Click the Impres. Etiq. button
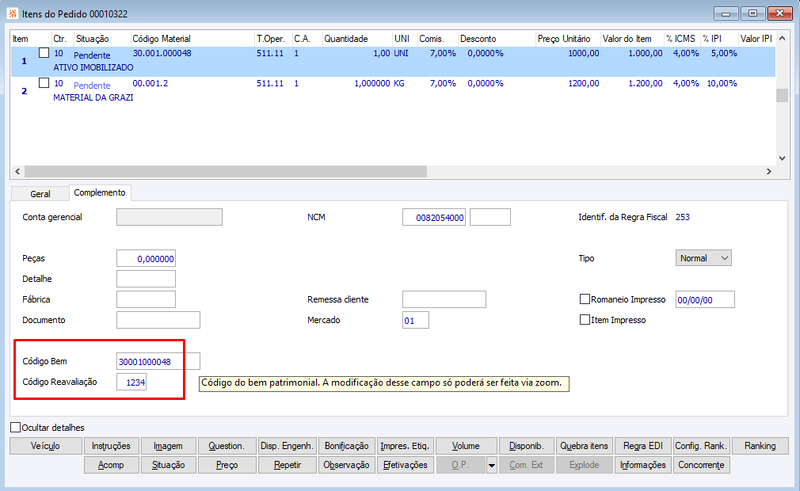 click(405, 446)
